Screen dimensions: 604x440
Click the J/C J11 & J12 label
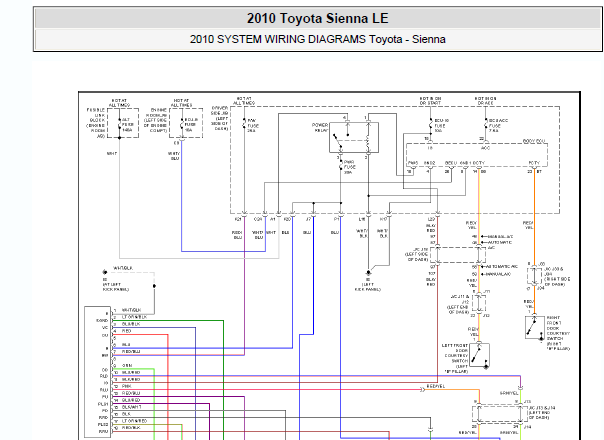click(458, 304)
